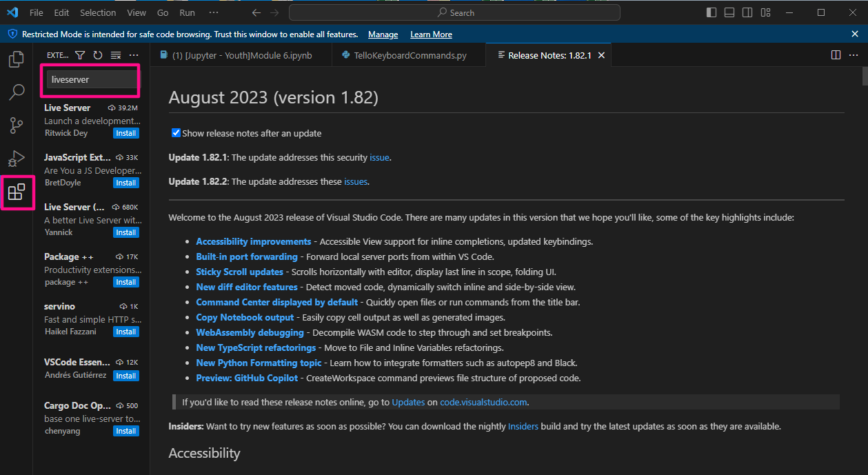Install Live Server by Ritwick Dey
The height and width of the screenshot is (475, 868).
point(126,133)
